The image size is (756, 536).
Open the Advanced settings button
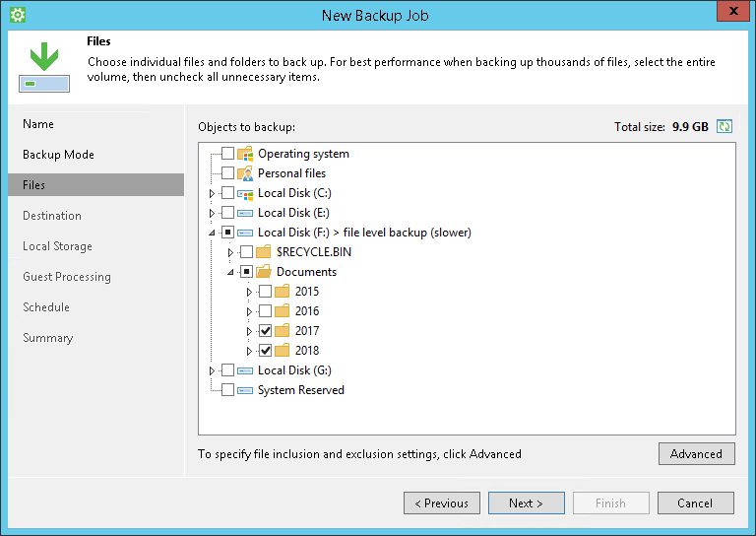pyautogui.click(x=697, y=454)
